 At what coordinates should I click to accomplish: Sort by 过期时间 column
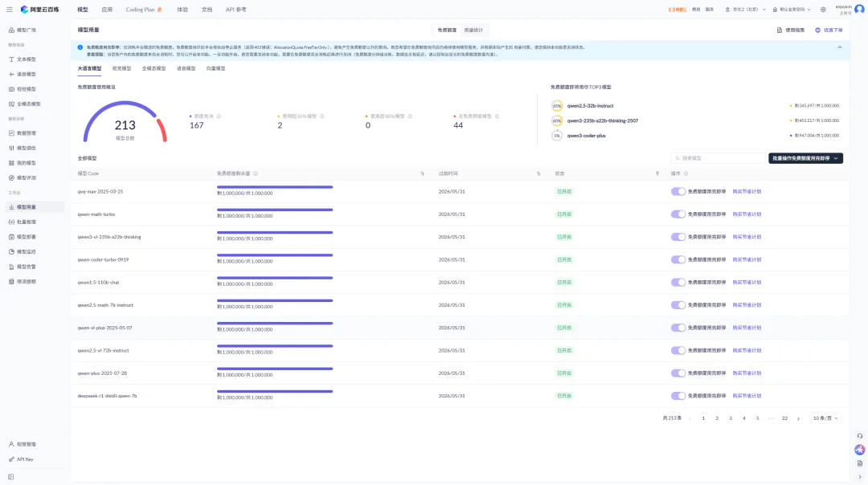click(x=538, y=173)
